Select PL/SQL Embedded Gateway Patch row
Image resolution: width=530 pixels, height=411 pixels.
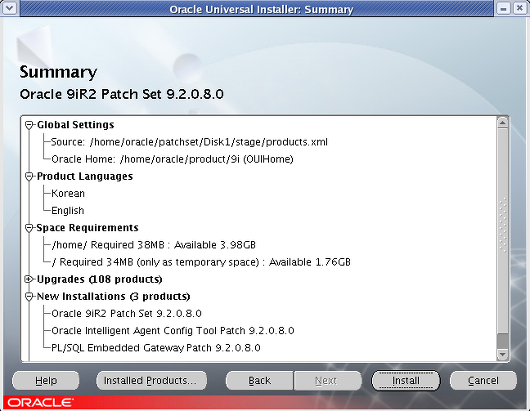[155, 348]
